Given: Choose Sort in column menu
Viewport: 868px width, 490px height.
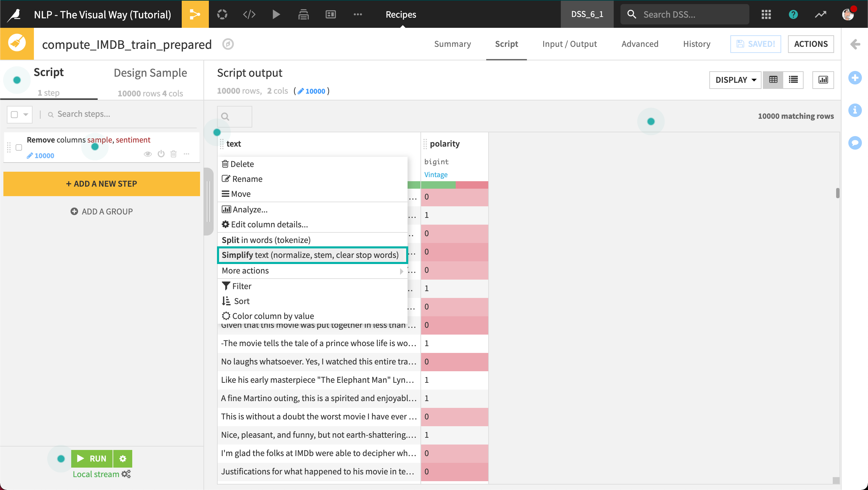Looking at the screenshot, I should pyautogui.click(x=312, y=301).
